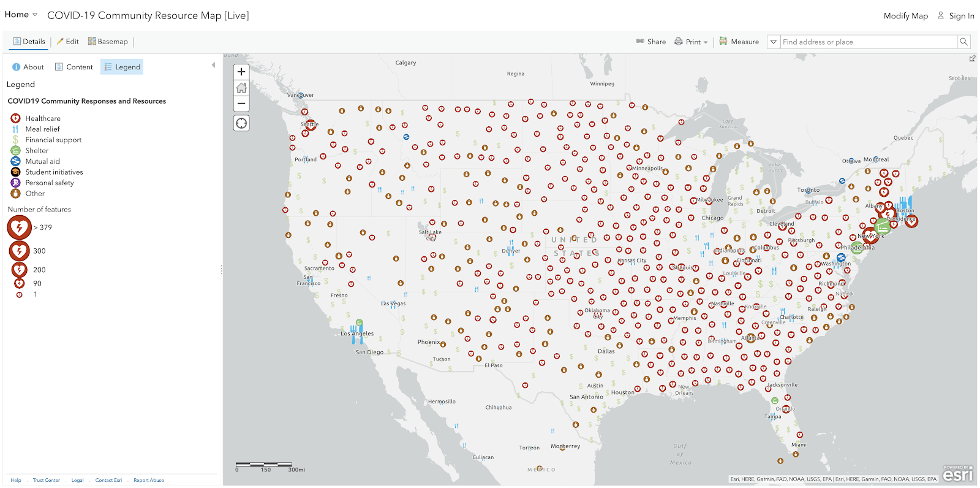Zoom in with the map plus button
Viewport: 980px width, 488px height.
click(x=241, y=72)
